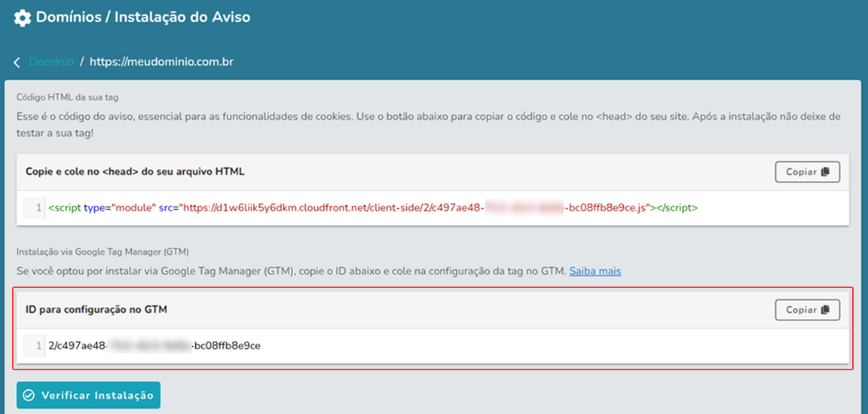The height and width of the screenshot is (414, 868).
Task: Click the gear icon beside Domínios title
Action: point(23,17)
